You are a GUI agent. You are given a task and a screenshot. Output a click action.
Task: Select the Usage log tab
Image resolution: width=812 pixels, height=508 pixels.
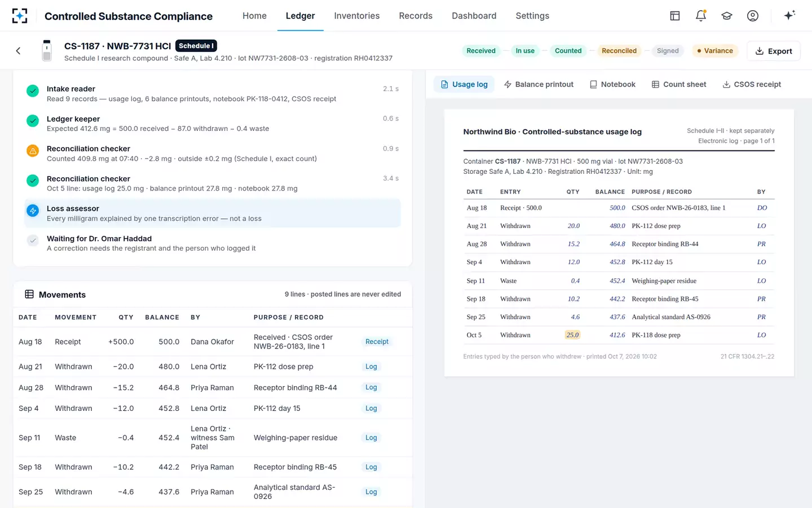464,84
